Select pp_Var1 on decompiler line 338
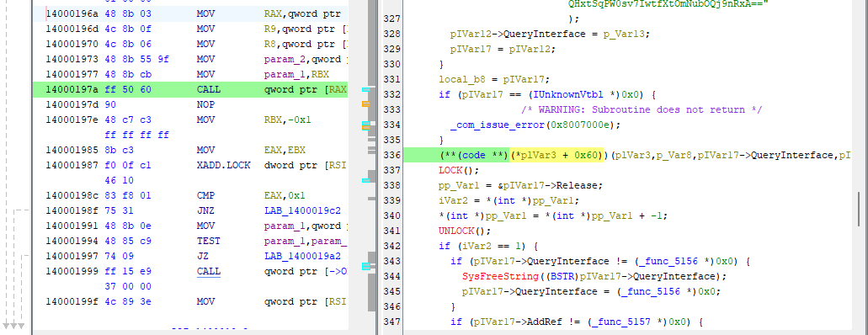This screenshot has height=335, width=868. [x=458, y=185]
